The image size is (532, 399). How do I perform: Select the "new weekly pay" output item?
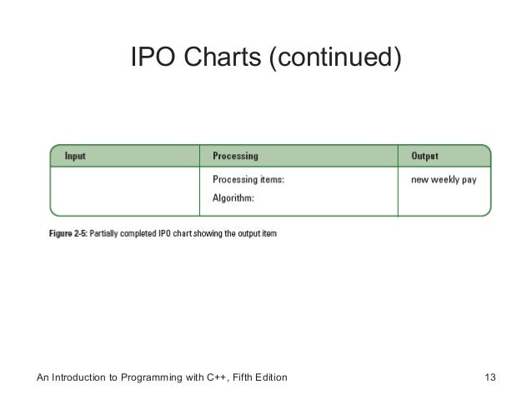444,180
